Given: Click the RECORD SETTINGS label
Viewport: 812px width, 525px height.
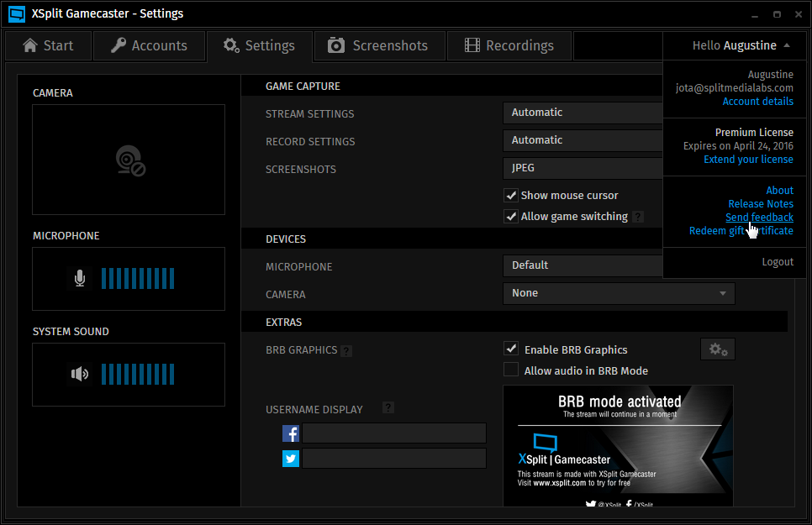Looking at the screenshot, I should coord(310,142).
